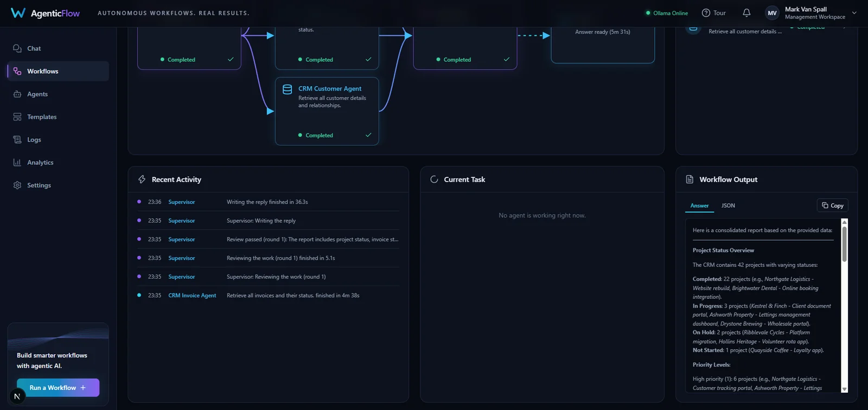
Task: Switch to the Answer tab
Action: (699, 206)
